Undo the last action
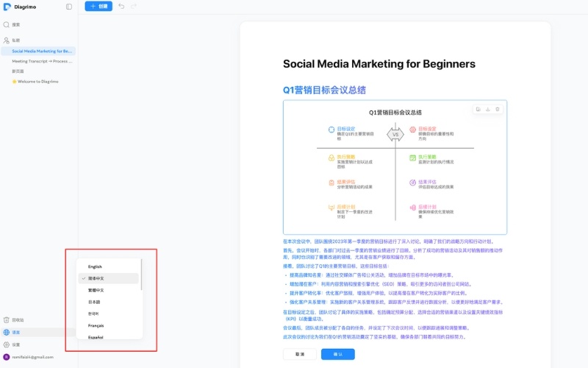This screenshot has width=588, height=368. click(121, 6)
